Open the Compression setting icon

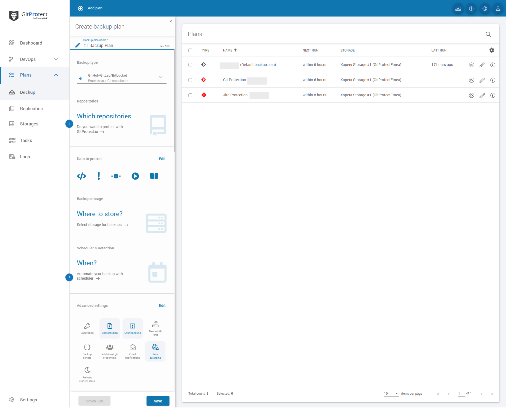[110, 328]
